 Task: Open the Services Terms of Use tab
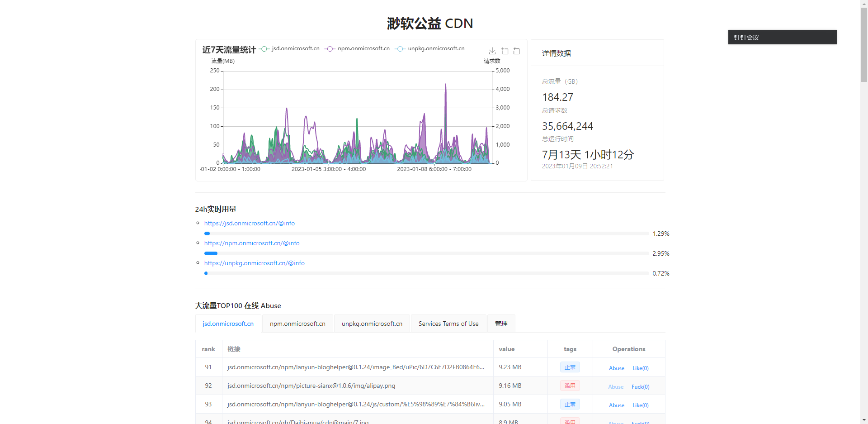tap(448, 324)
